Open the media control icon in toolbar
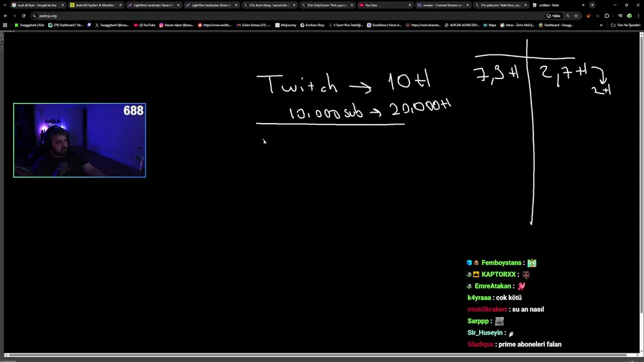The width and height of the screenshot is (644, 362). click(620, 16)
